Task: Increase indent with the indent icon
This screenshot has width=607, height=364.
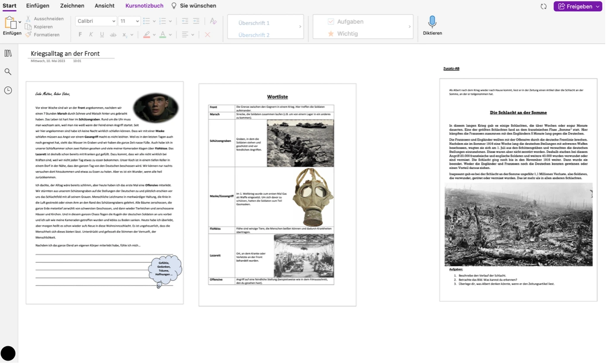Action: 196,21
